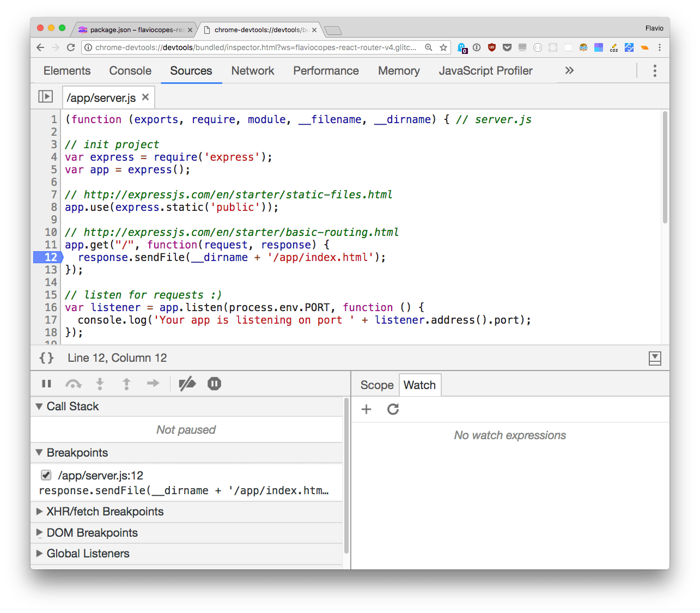Pretty-print the server.js source
This screenshot has width=700, height=613.
(46, 358)
